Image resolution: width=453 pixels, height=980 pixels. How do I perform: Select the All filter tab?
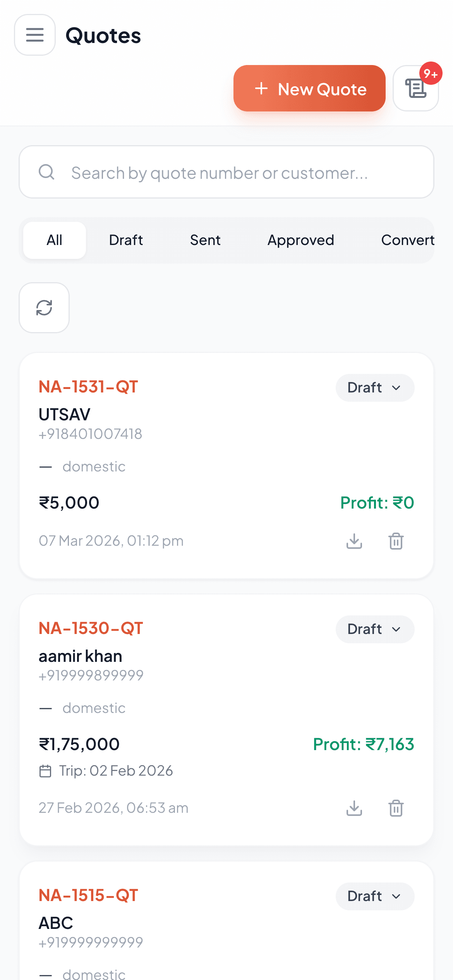tap(55, 240)
